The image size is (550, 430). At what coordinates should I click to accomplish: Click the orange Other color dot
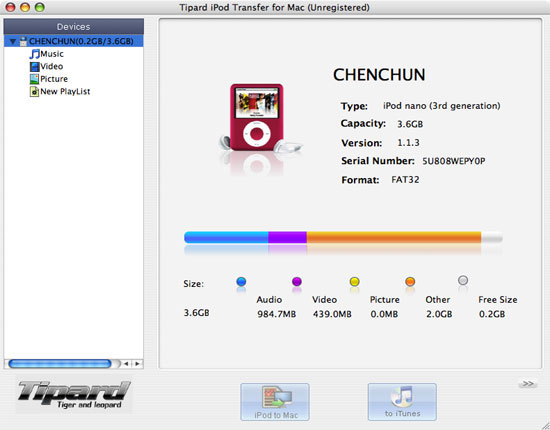410,282
